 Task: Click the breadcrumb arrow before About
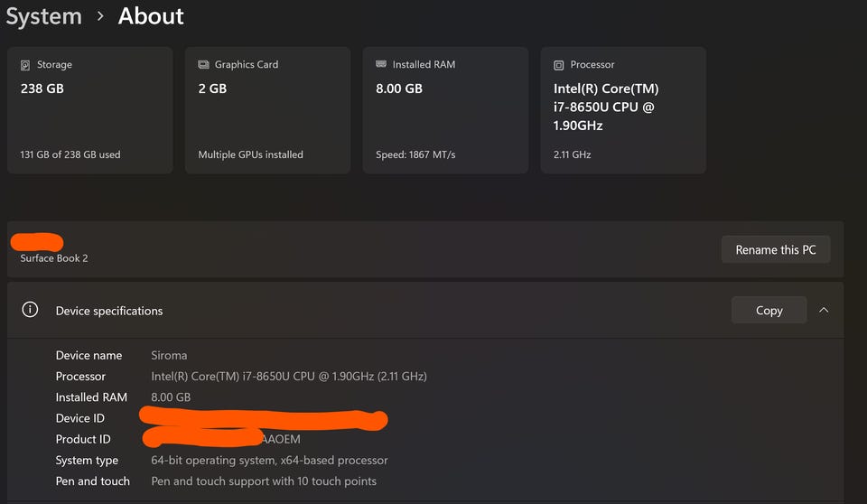tap(99, 16)
